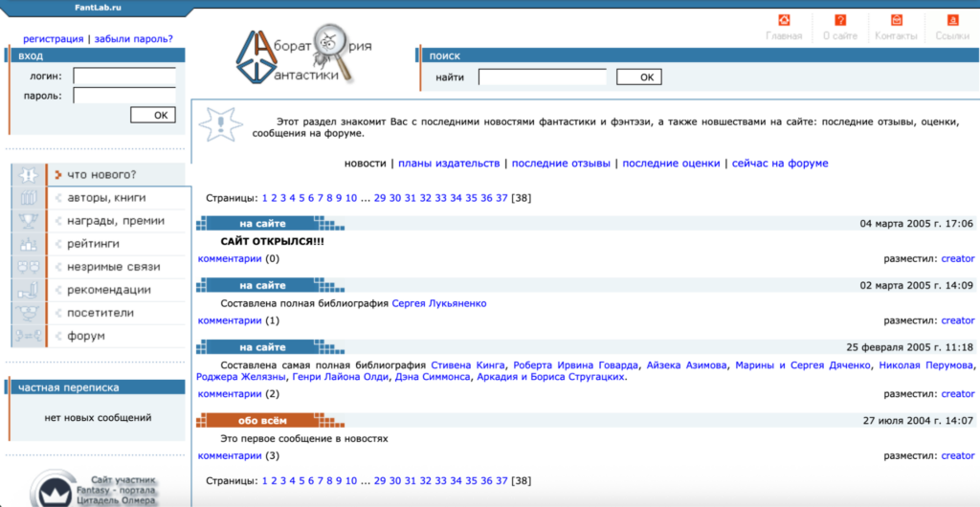Switch to планы издательств tab
This screenshot has height=507, width=980.
(449, 164)
